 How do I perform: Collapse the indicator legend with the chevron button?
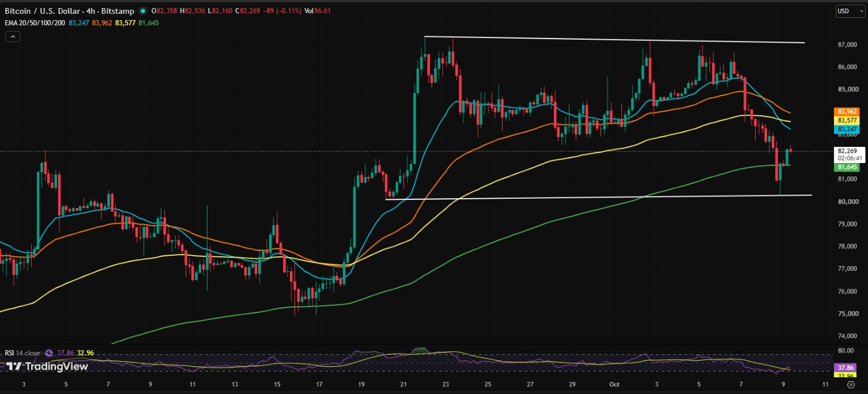[13, 37]
